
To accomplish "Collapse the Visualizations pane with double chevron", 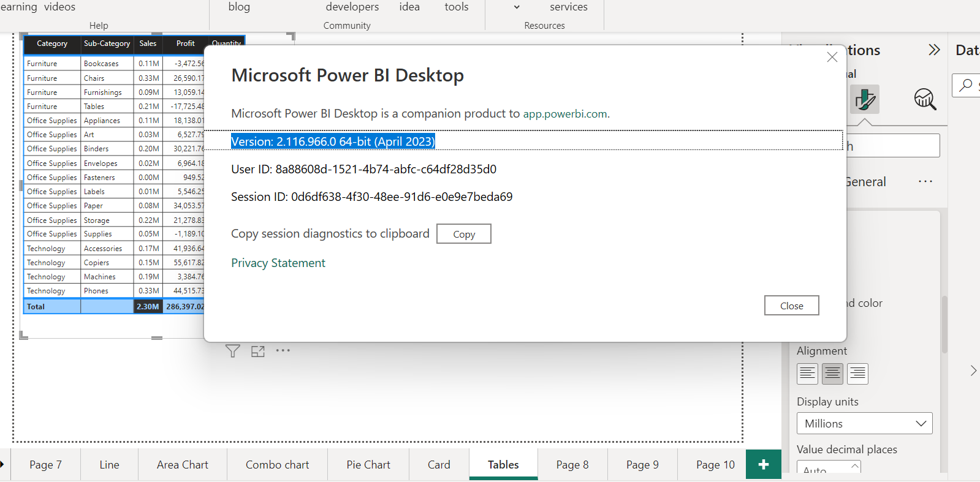I will pyautogui.click(x=934, y=50).
